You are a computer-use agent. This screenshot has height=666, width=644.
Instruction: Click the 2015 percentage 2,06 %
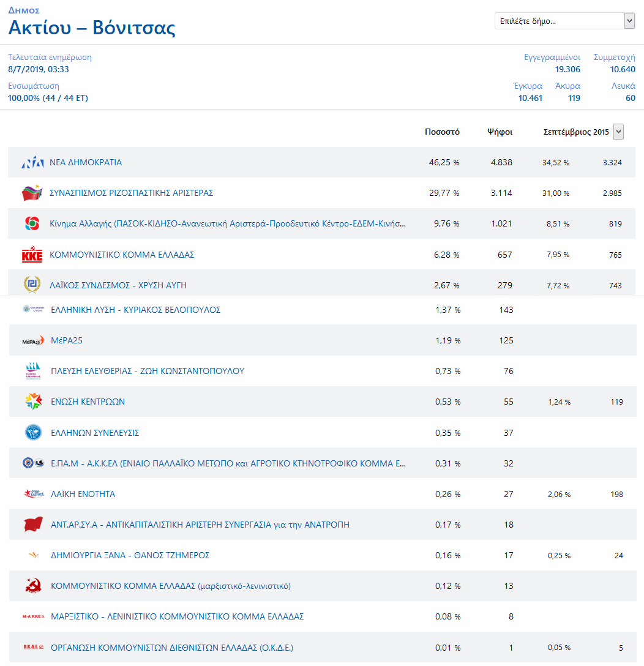tap(559, 495)
